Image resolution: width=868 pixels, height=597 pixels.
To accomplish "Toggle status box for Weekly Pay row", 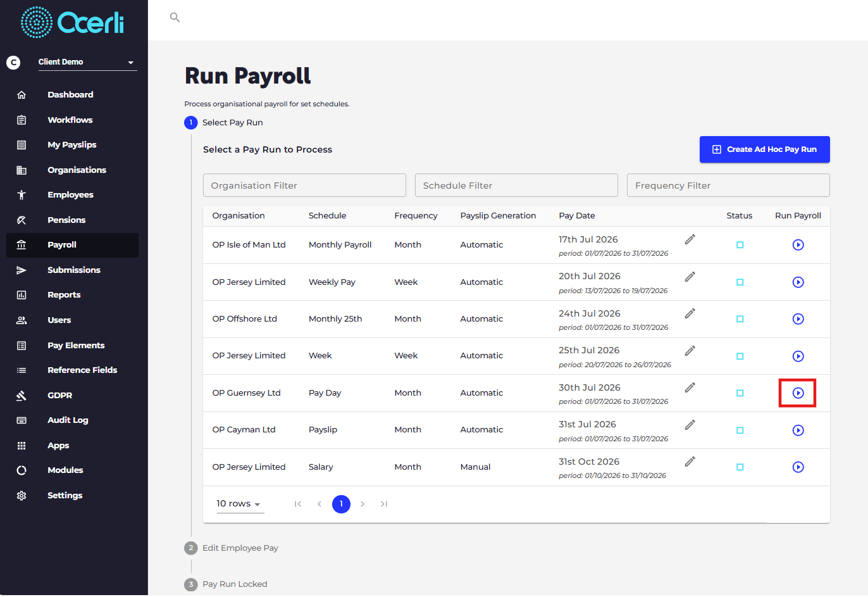I will (x=740, y=282).
